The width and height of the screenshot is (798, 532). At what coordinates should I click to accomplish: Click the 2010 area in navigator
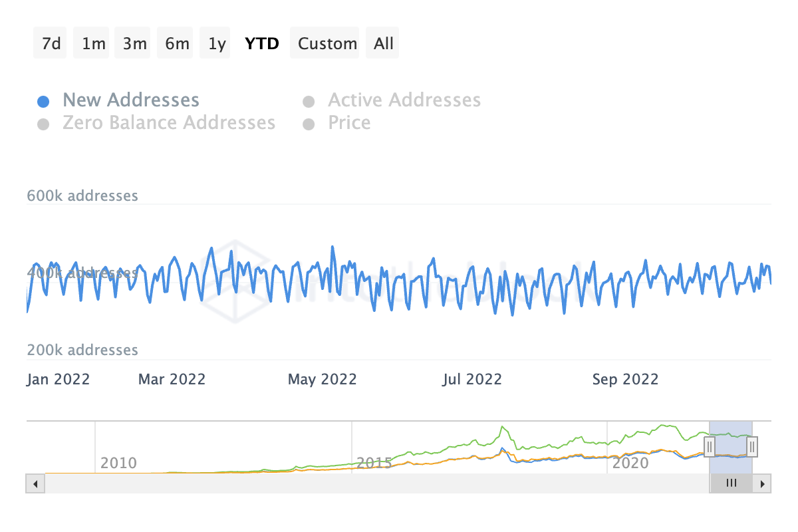click(118, 462)
